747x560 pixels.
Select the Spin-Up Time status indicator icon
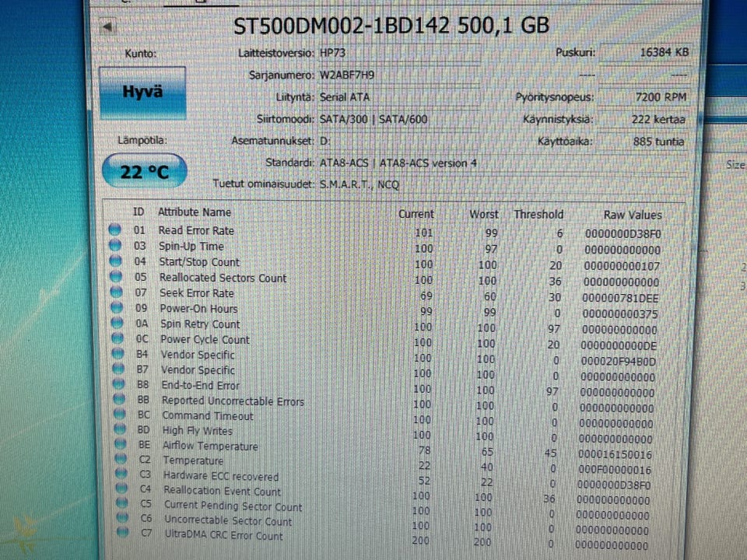[115, 246]
